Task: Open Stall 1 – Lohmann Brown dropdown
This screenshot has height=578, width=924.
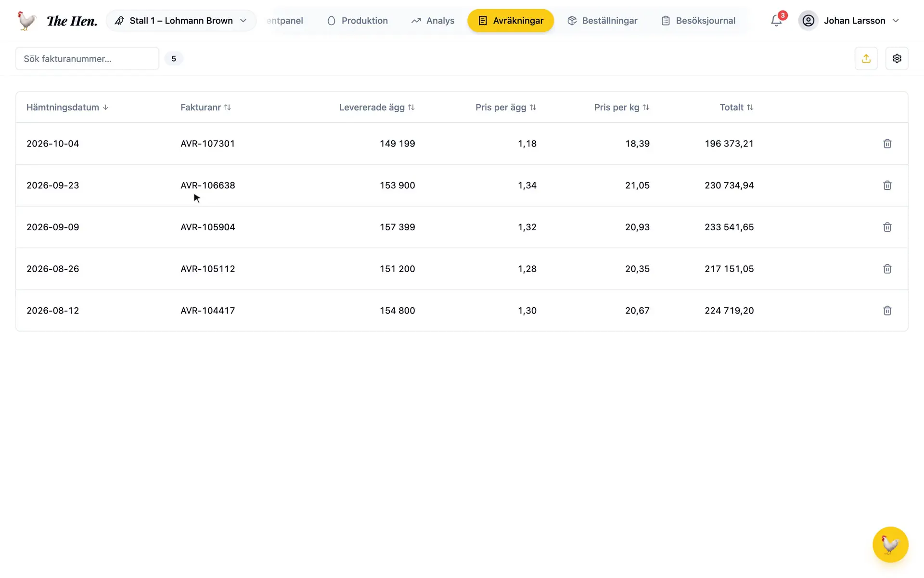Action: coord(181,20)
